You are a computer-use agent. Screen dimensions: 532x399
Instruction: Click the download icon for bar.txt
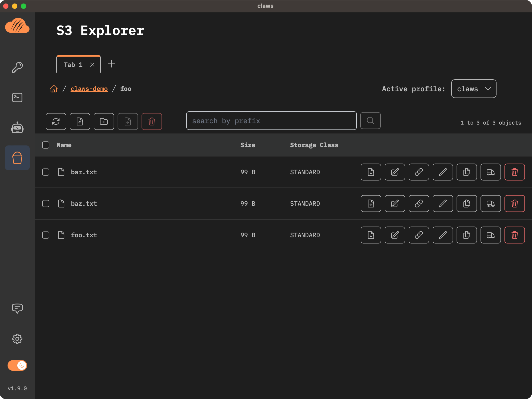click(x=371, y=172)
